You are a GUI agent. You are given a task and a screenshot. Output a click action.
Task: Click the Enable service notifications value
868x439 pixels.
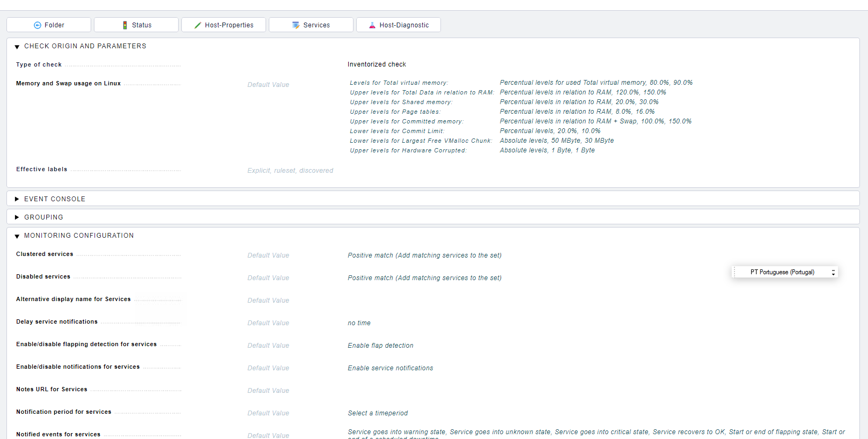(x=390, y=368)
